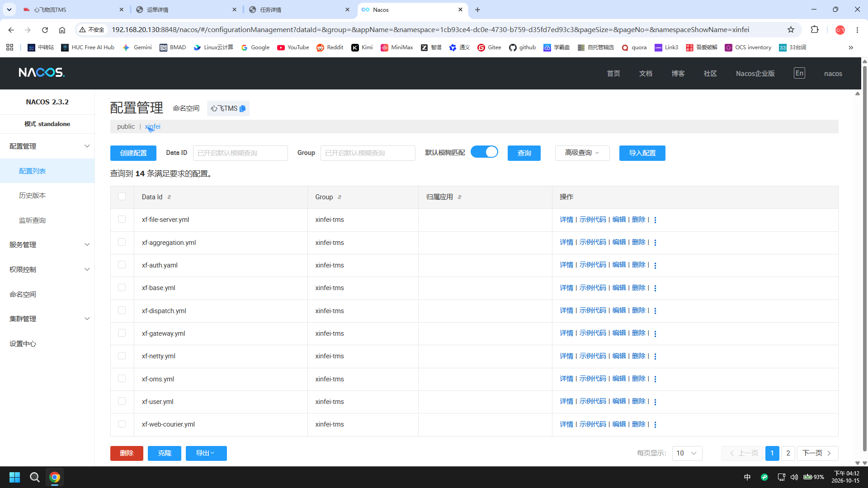Click the 查询 search button
This screenshot has height=488, width=868.
(x=524, y=153)
